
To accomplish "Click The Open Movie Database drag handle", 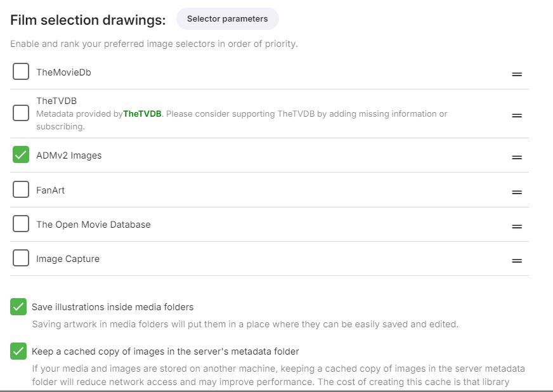I will [517, 226].
